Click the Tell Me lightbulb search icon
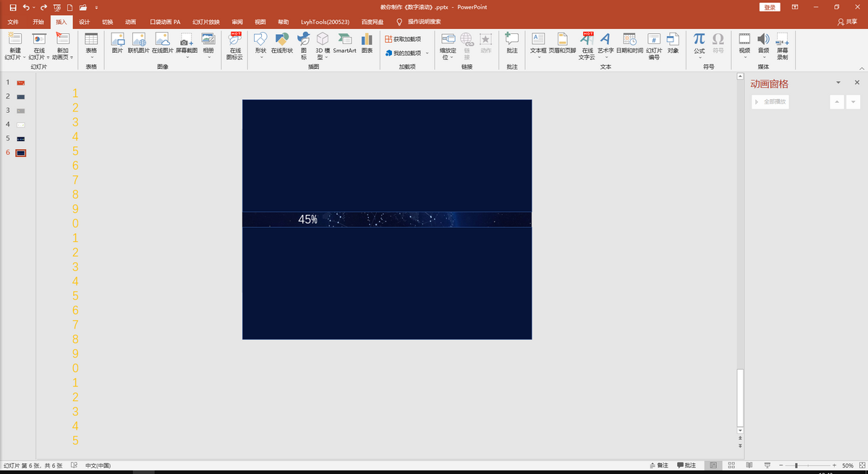 click(x=399, y=22)
